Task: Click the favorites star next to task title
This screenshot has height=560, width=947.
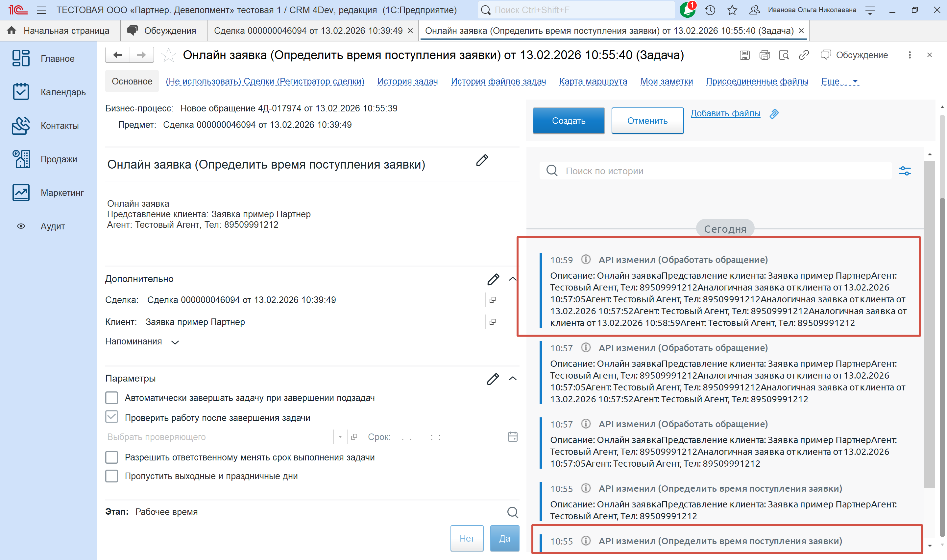Action: [x=168, y=56]
